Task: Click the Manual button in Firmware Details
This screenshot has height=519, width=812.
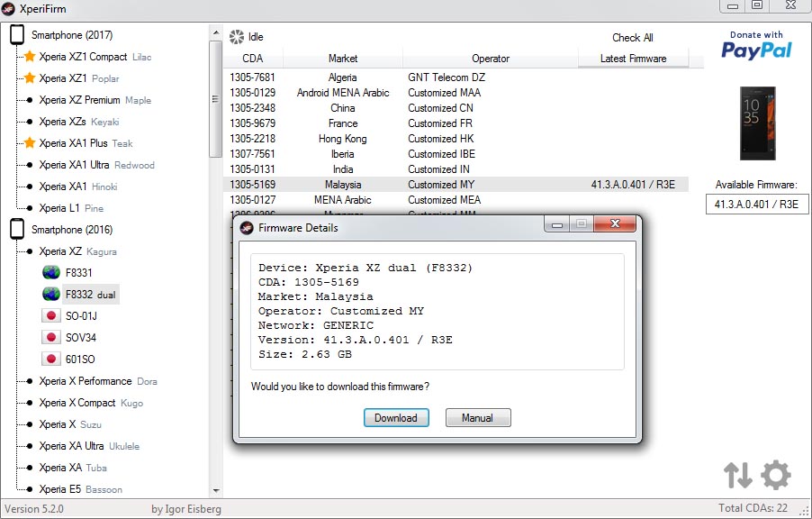Action: (478, 418)
